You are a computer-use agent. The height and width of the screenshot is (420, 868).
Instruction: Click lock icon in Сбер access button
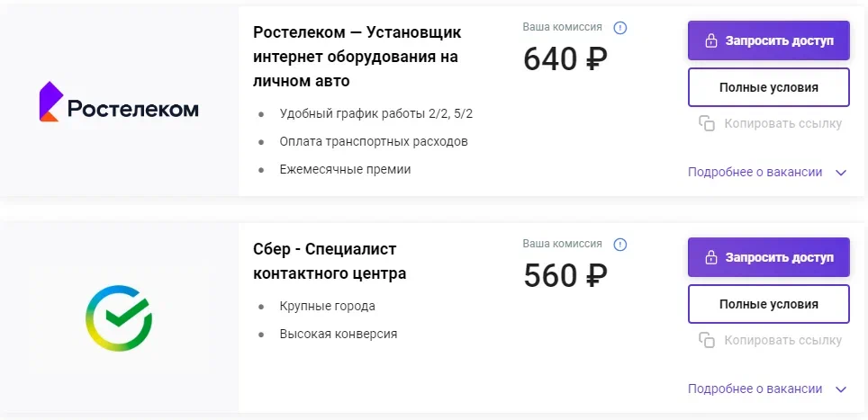tap(710, 257)
